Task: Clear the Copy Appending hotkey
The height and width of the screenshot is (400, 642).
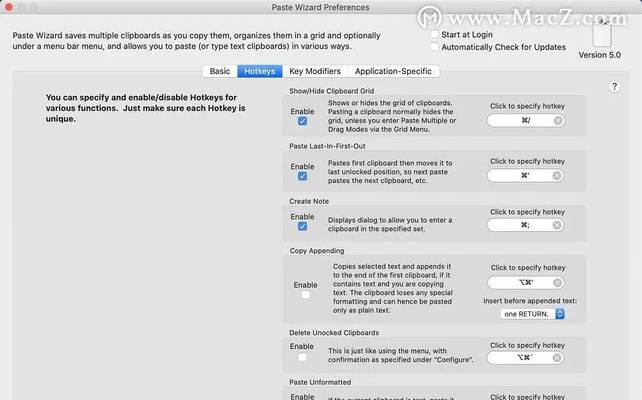Action: [557, 282]
